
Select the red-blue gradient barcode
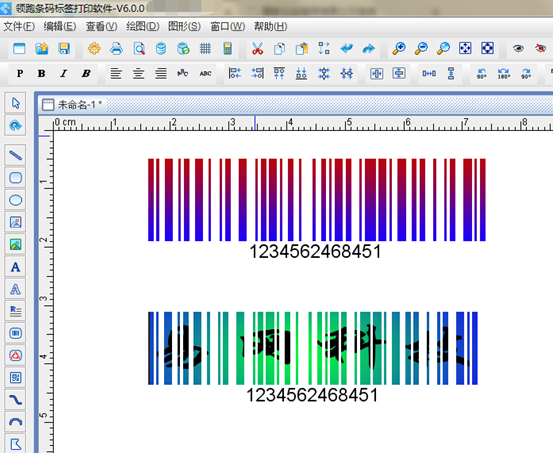317,200
